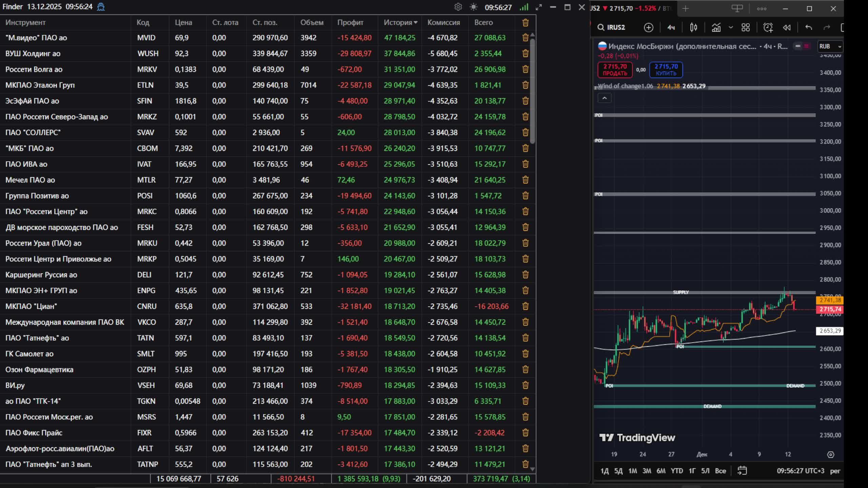Start bar replay rewind icon
The image size is (868, 488).
787,27
